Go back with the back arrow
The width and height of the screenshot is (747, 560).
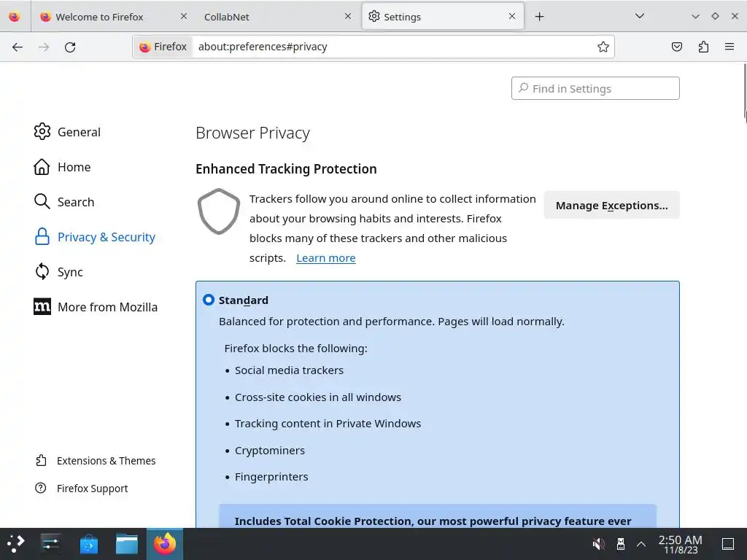(x=18, y=47)
